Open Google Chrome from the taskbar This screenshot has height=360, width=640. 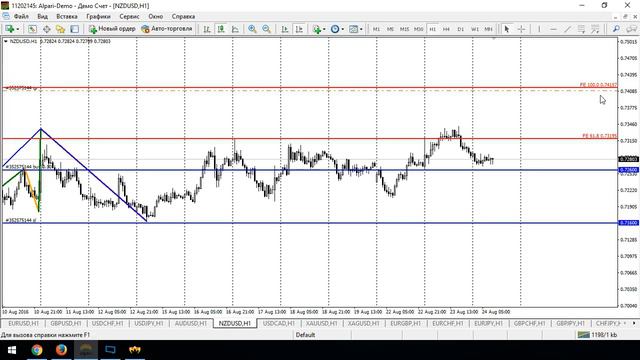[37, 350]
